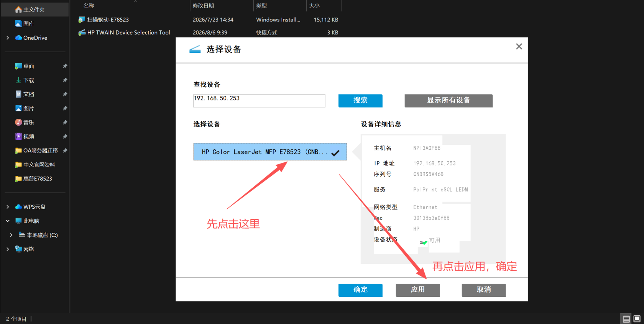
Task: Unpin 视频 using its pin icon
Action: coord(65,136)
